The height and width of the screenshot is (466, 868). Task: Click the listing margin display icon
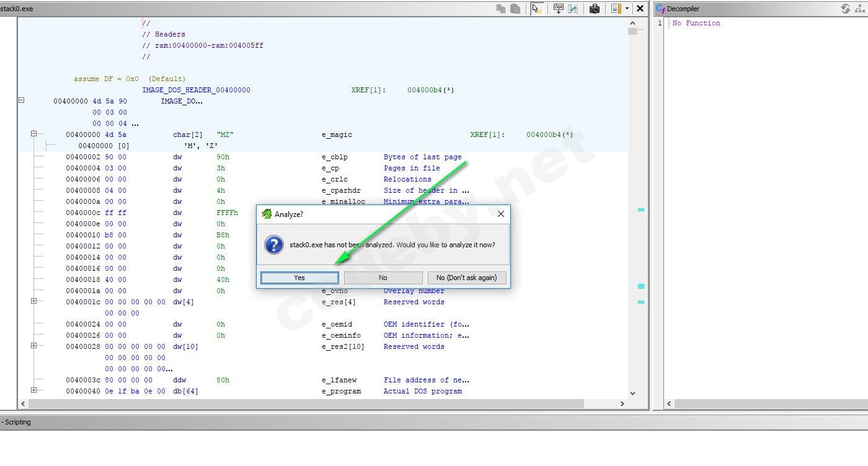tap(616, 9)
